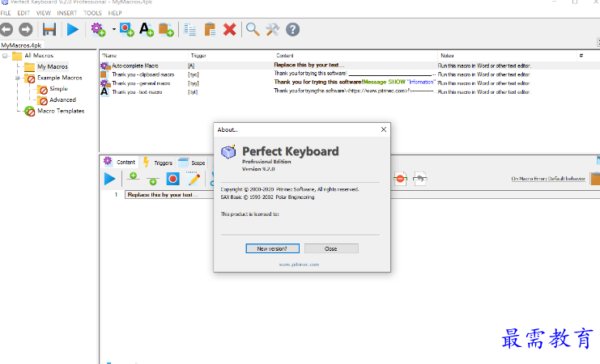
Task: Select the Example Macros folder
Action: click(60, 78)
